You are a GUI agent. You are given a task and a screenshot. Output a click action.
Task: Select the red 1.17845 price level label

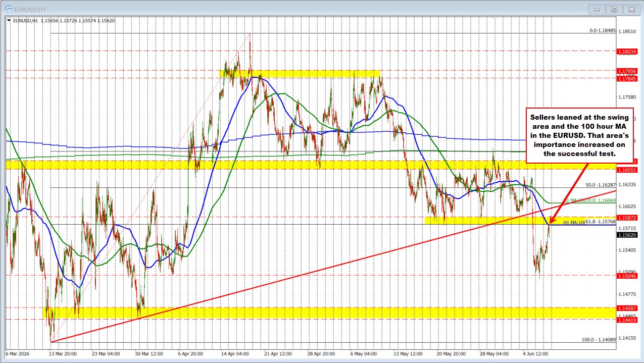(627, 78)
